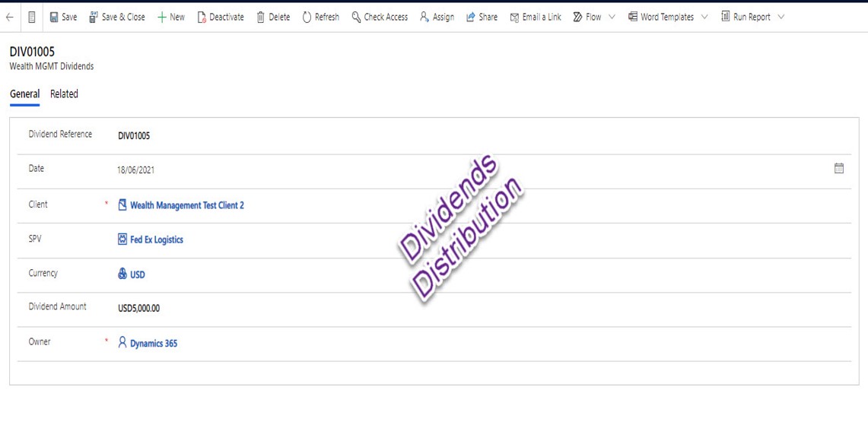Viewport: 868px width, 447px height.
Task: Open Wealth Management Test Client 2 link
Action: [x=186, y=205]
